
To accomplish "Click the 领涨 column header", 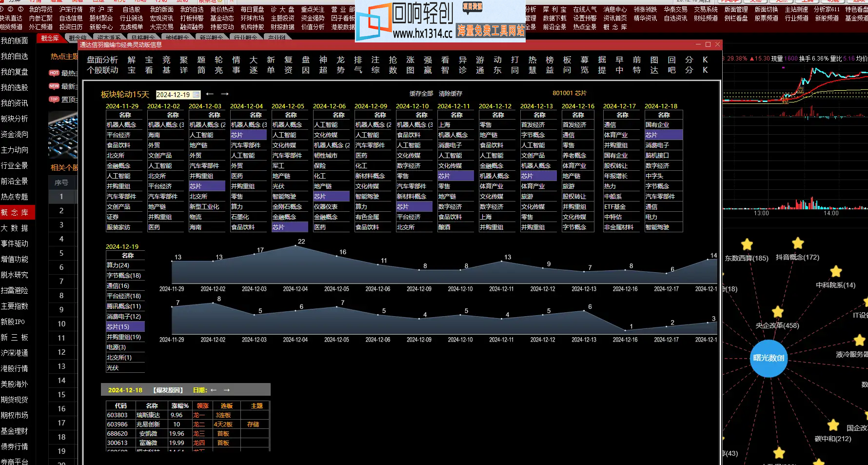I will pos(202,406).
